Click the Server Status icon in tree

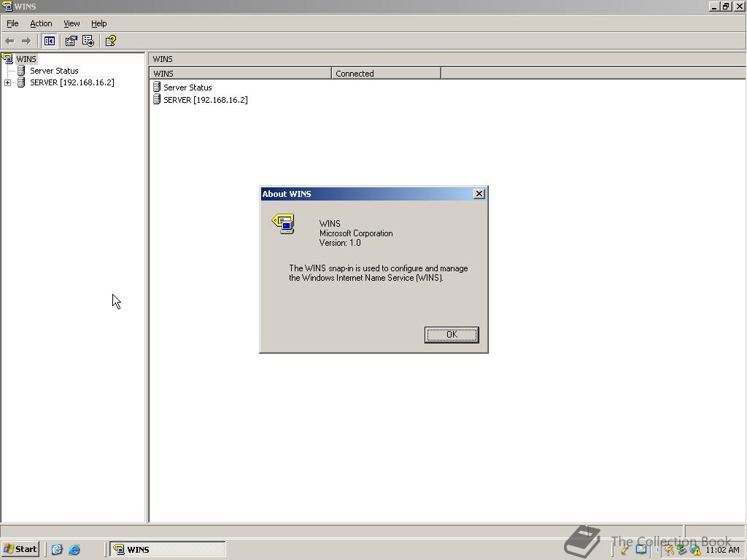coord(21,71)
